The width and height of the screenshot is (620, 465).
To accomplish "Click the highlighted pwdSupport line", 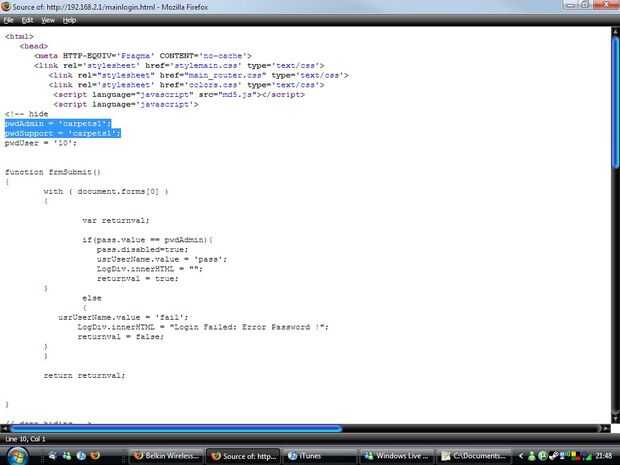I will coord(62,133).
